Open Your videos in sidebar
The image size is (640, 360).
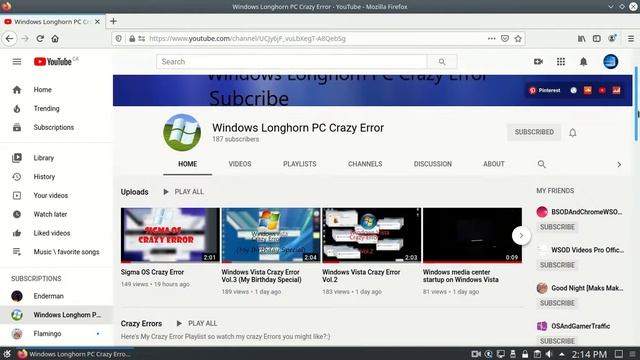click(x=56, y=196)
